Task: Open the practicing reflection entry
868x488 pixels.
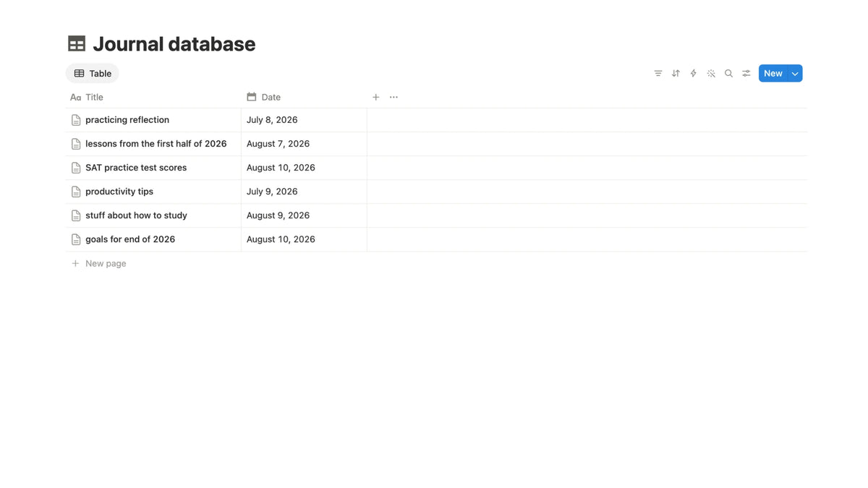Action: click(x=127, y=120)
